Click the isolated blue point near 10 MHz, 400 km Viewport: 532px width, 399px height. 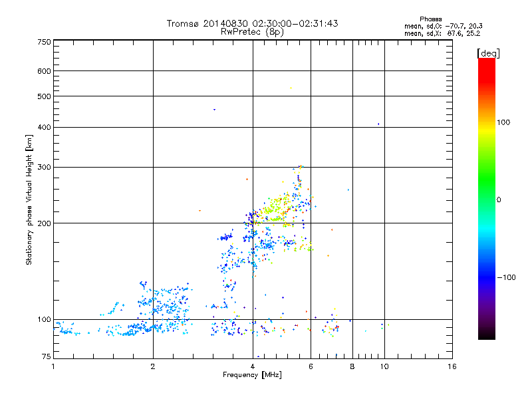click(378, 124)
